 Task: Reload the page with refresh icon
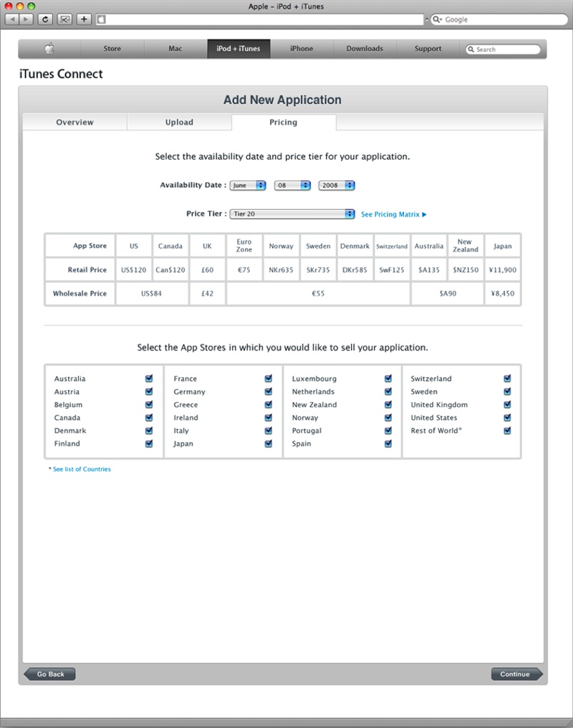click(x=45, y=19)
